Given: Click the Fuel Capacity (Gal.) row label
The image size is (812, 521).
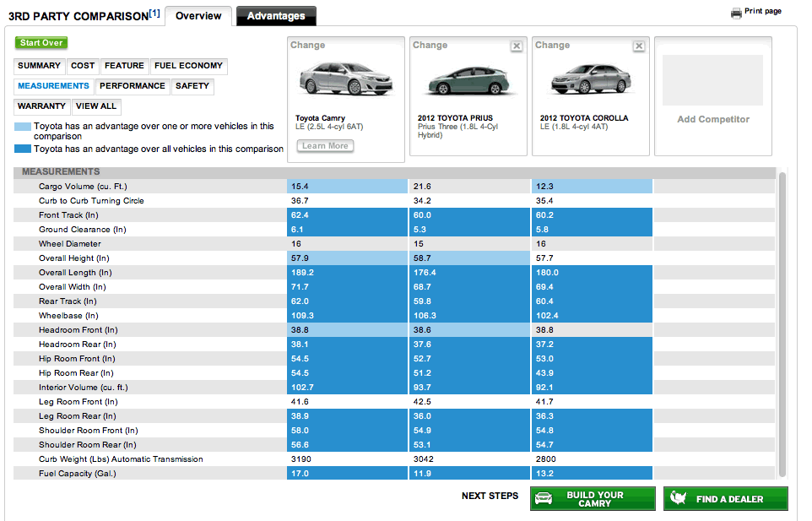Looking at the screenshot, I should tap(78, 474).
